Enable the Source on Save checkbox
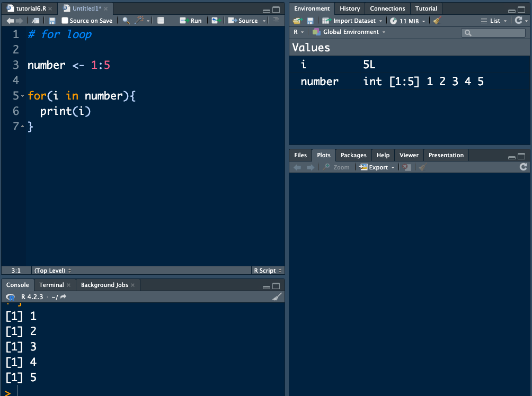 (x=65, y=21)
